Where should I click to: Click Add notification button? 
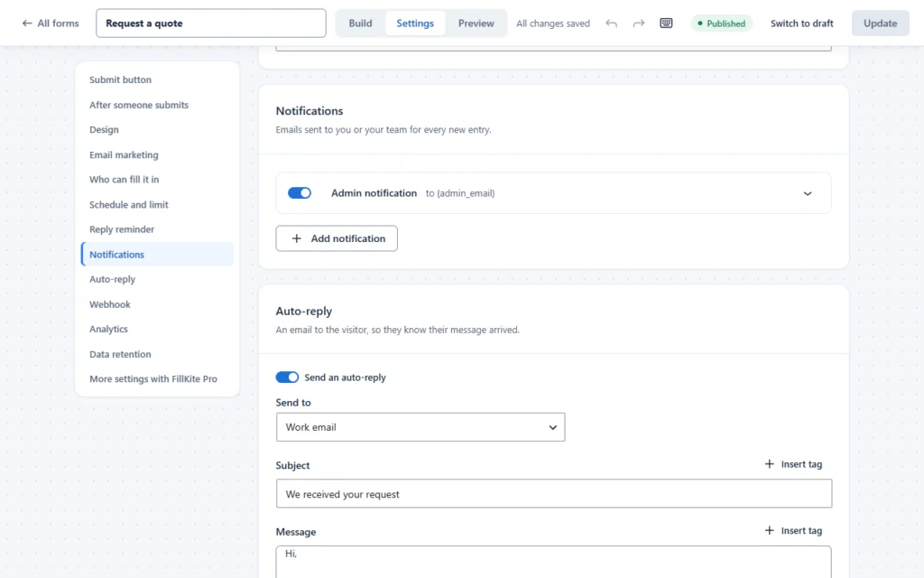[337, 238]
